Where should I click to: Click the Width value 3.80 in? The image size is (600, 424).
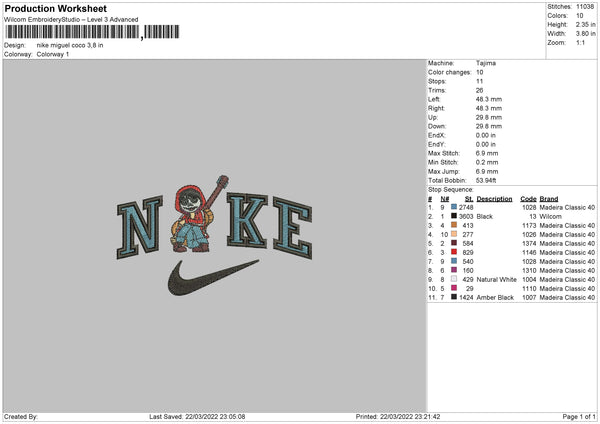585,34
